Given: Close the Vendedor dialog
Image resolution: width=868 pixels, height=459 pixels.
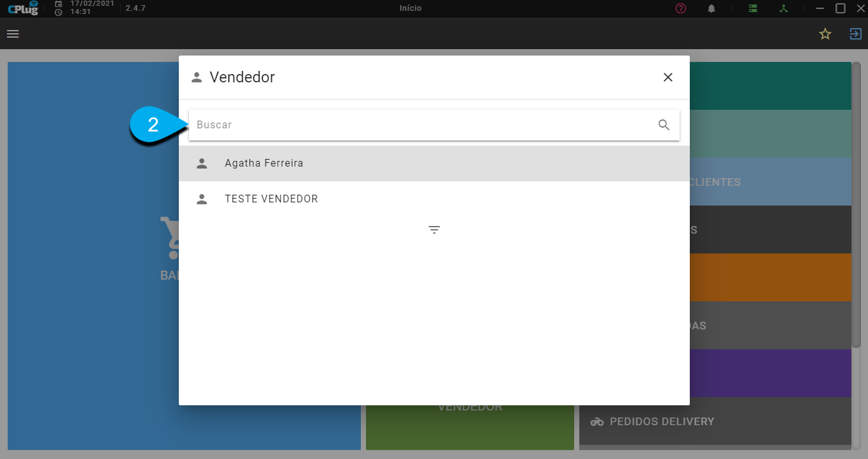Looking at the screenshot, I should pos(668,77).
